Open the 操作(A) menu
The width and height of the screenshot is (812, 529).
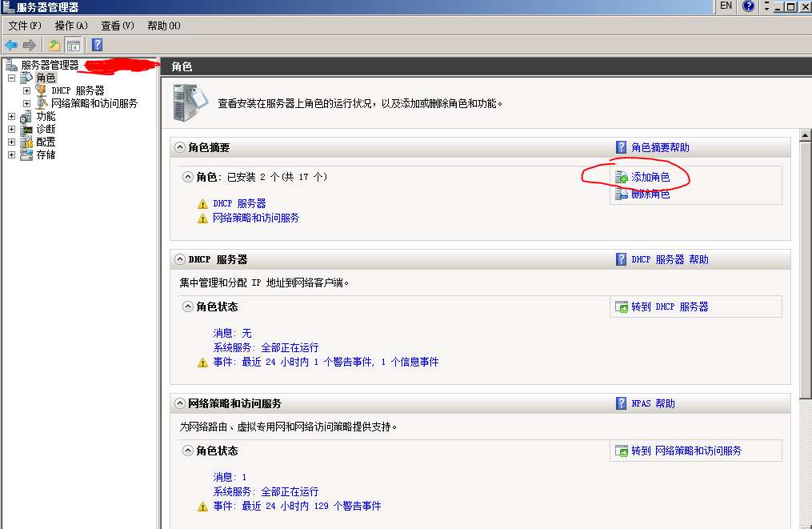[71, 26]
